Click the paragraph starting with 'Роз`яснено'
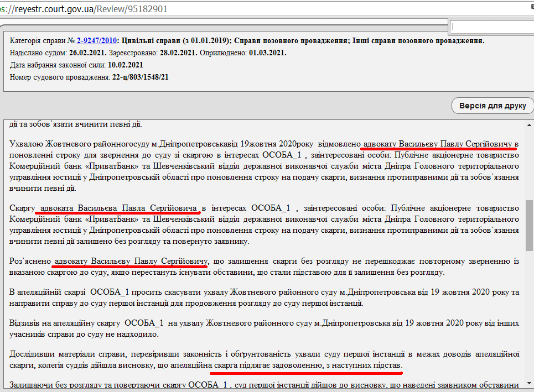Viewport: 534px width, 392px height. point(265,266)
